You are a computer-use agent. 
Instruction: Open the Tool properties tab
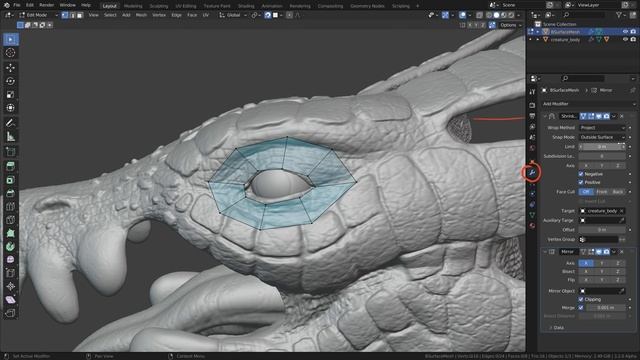(x=532, y=92)
